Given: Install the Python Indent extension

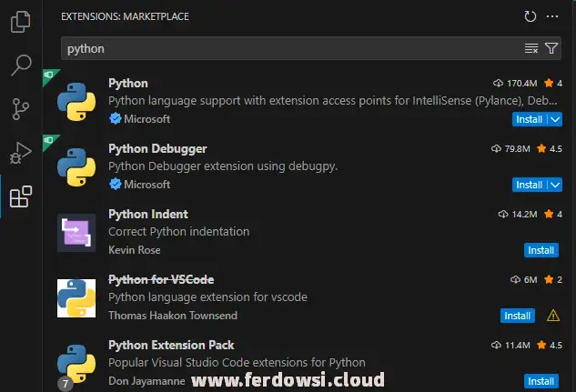Looking at the screenshot, I should [x=541, y=250].
